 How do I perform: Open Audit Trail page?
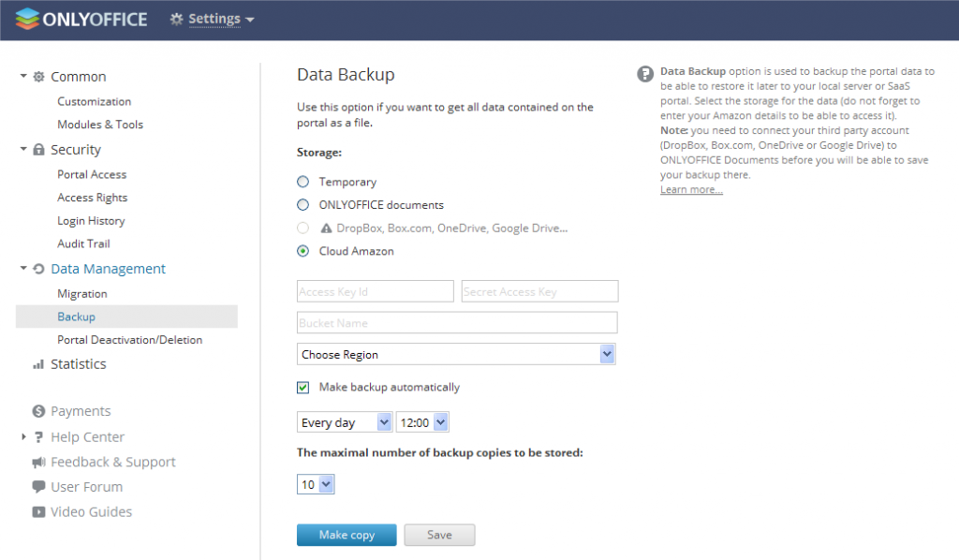point(83,243)
